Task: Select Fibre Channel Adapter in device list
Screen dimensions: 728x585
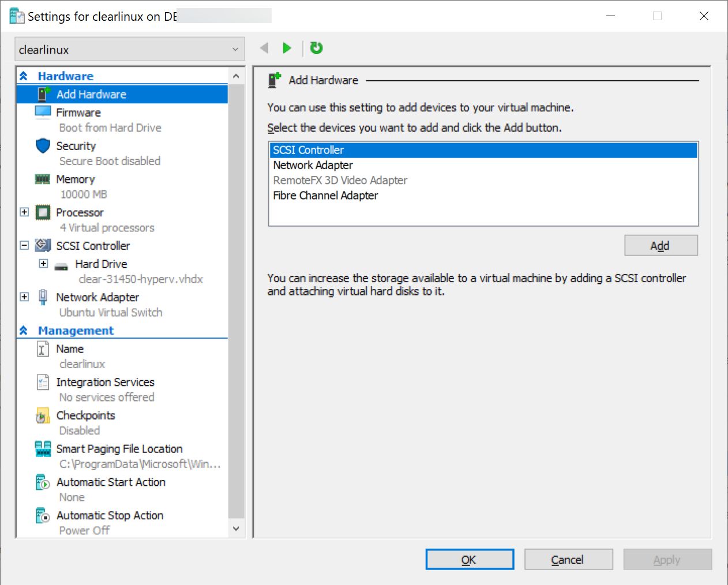Action: click(x=483, y=196)
